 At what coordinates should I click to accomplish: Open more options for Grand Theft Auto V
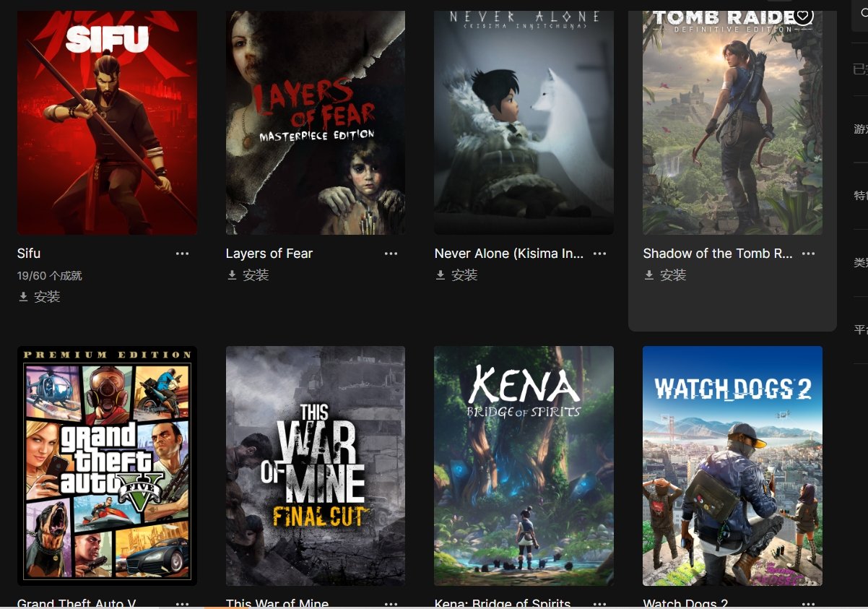coord(182,603)
